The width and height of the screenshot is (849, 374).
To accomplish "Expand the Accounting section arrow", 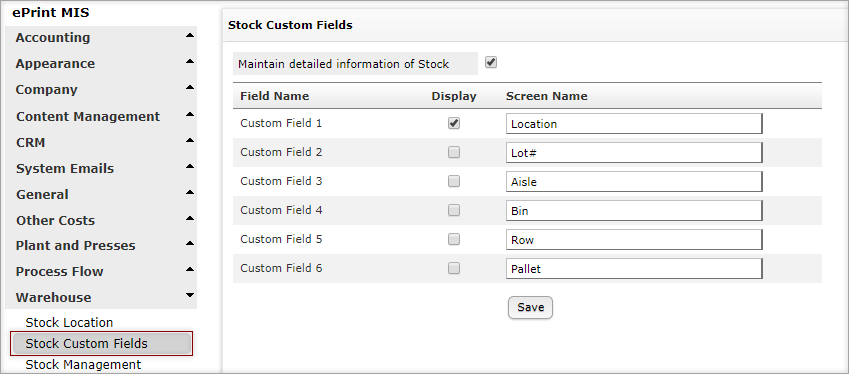I will coord(190,36).
